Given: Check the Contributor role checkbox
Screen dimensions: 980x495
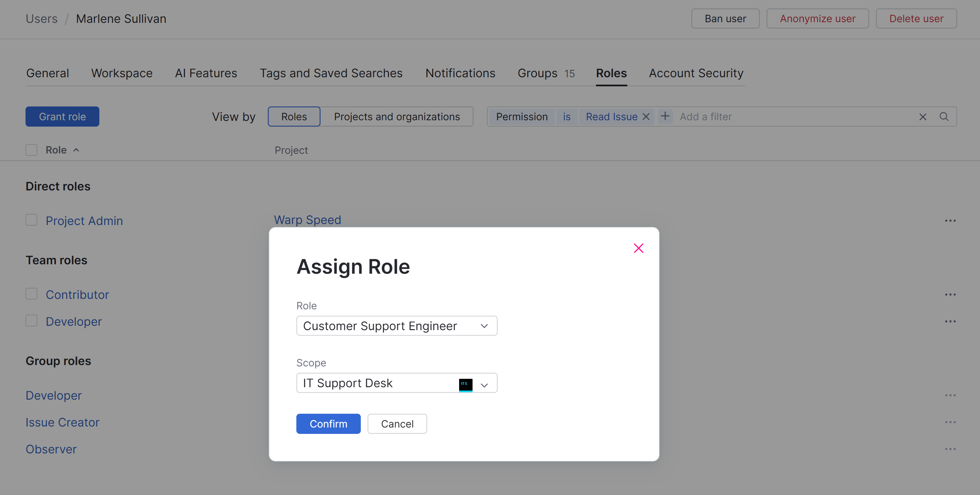Looking at the screenshot, I should (x=31, y=294).
